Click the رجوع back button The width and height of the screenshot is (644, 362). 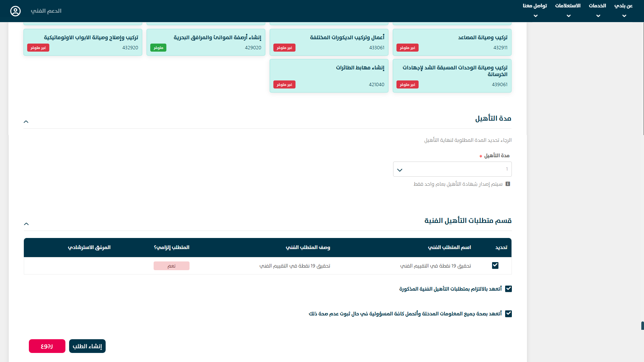coord(47,346)
